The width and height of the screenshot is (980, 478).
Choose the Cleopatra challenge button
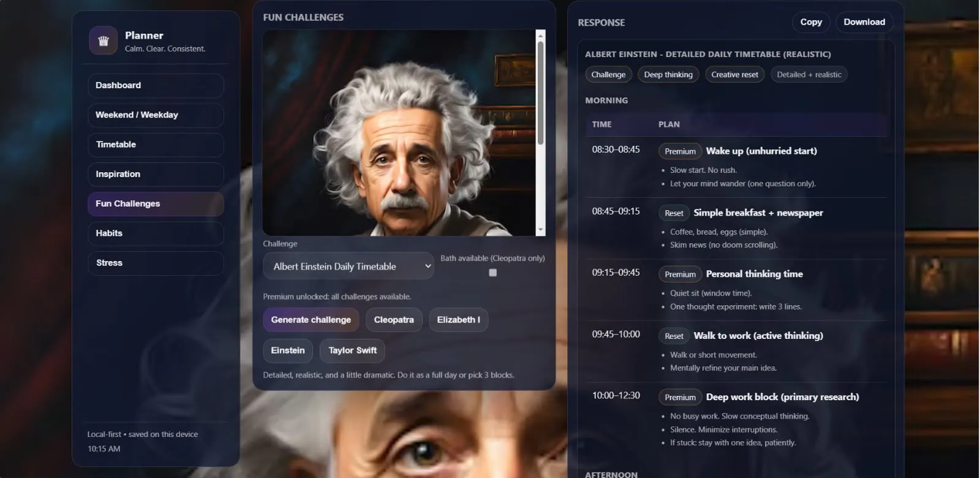394,320
